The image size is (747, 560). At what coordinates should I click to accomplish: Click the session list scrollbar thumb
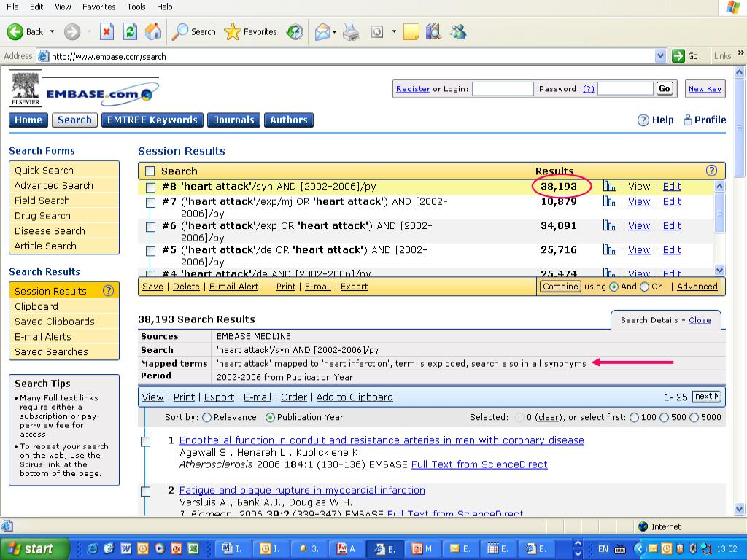[x=719, y=213]
